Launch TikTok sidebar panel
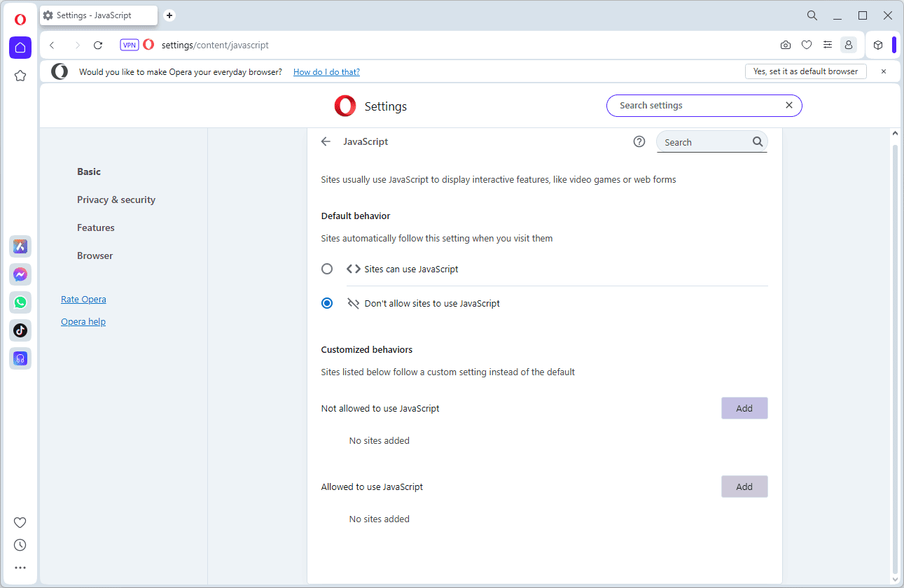The height and width of the screenshot is (588, 904). click(x=20, y=330)
